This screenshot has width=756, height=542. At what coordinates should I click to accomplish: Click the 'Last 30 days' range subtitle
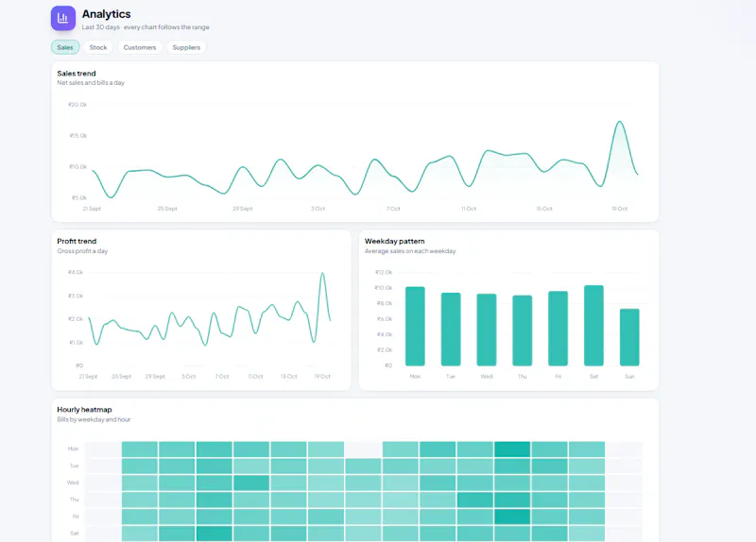(x=146, y=27)
